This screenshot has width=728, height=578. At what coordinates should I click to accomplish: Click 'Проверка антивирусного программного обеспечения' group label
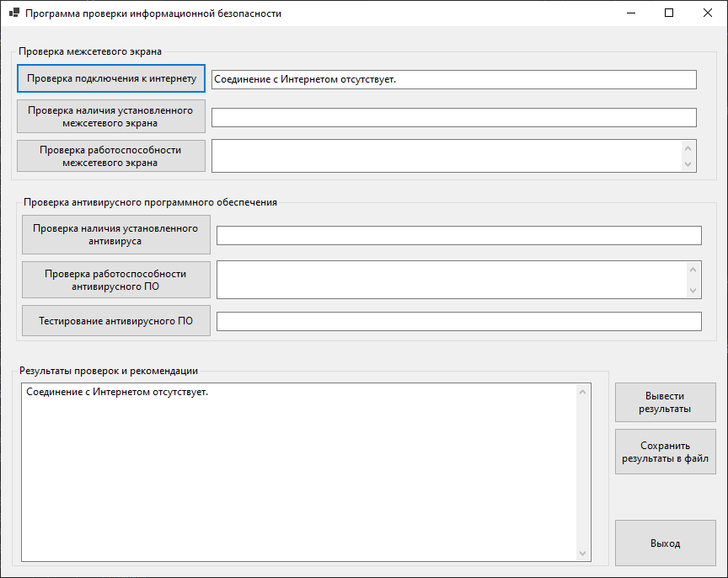(151, 202)
